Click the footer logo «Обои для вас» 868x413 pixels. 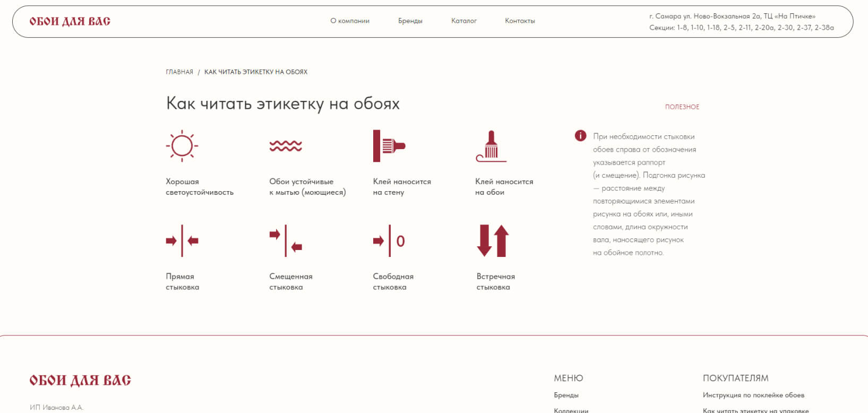80,380
